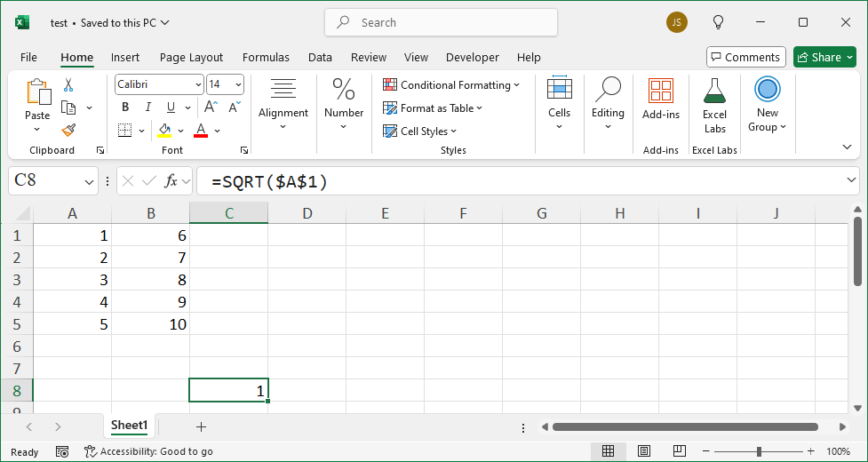Screen dimensions: 868x462
Task: Switch to the Page Layout tab
Action: pos(192,58)
